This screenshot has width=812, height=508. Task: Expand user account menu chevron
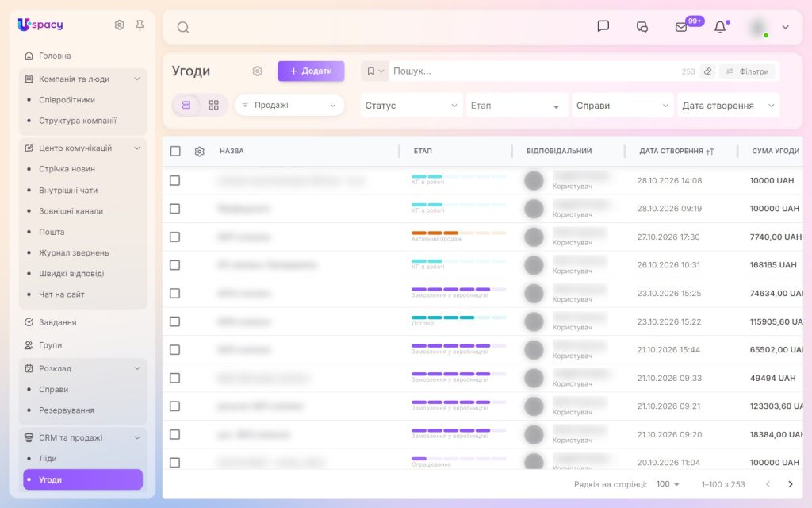(x=786, y=27)
